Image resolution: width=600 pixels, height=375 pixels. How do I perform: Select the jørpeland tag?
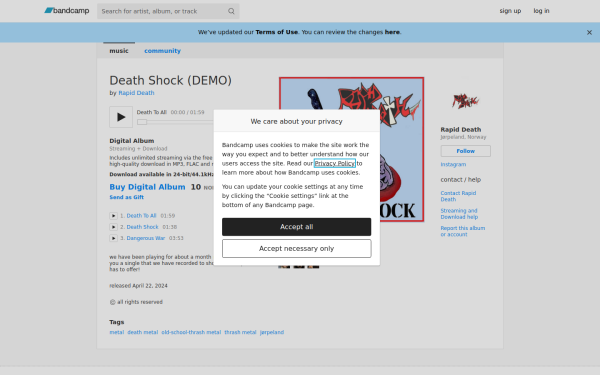[x=272, y=332]
